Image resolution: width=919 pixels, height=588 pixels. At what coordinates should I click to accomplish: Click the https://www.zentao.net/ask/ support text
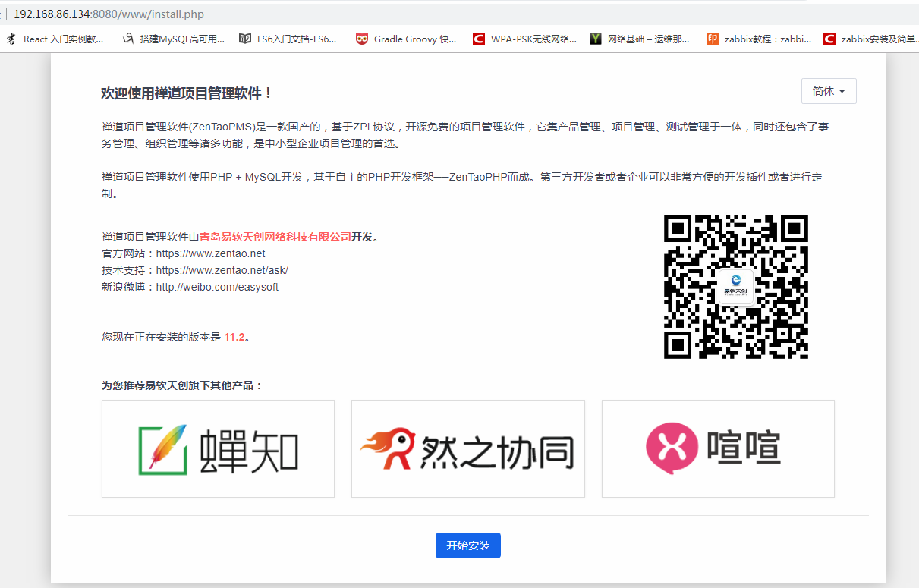pos(222,270)
